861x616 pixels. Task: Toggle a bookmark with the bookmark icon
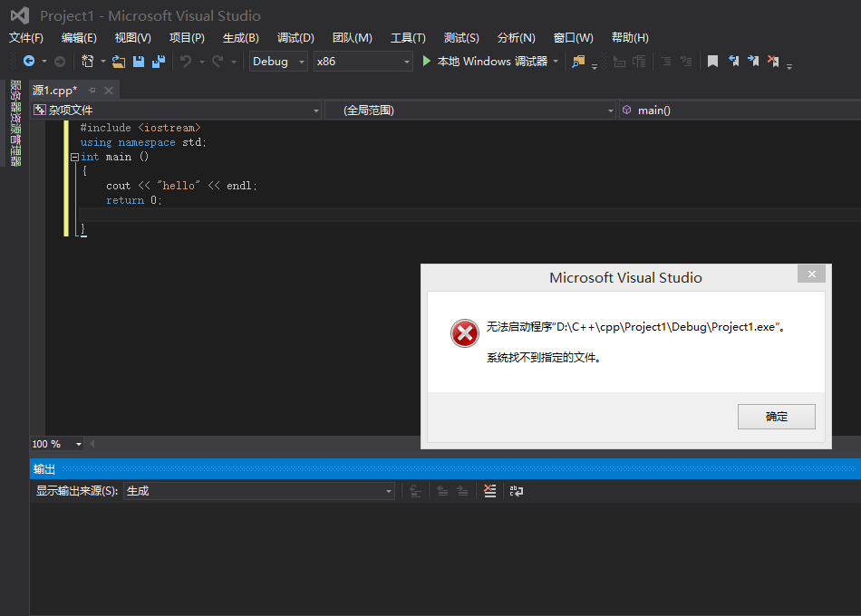coord(713,62)
